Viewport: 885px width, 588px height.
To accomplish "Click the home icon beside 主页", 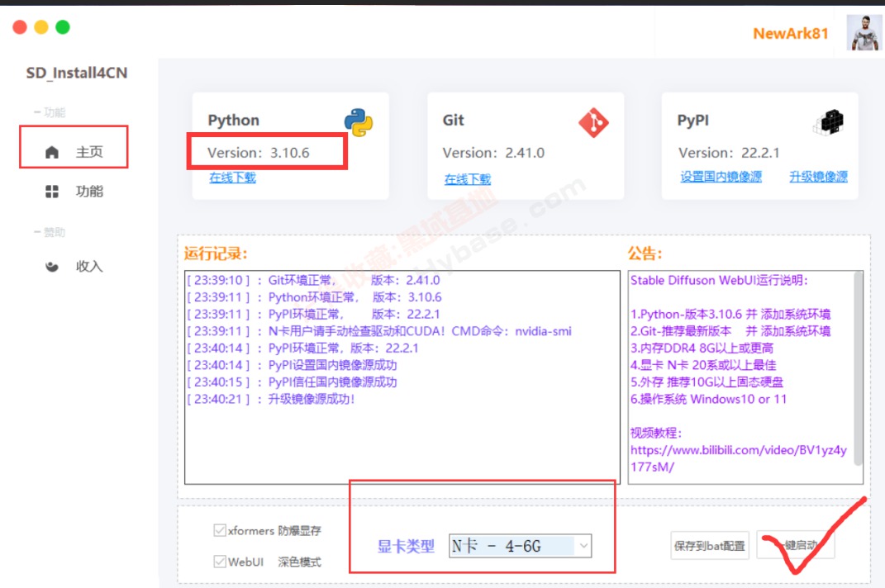I will click(x=52, y=152).
